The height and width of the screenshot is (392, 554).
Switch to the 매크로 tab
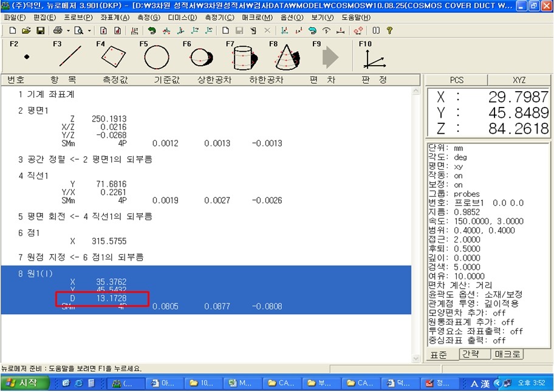tap(507, 354)
